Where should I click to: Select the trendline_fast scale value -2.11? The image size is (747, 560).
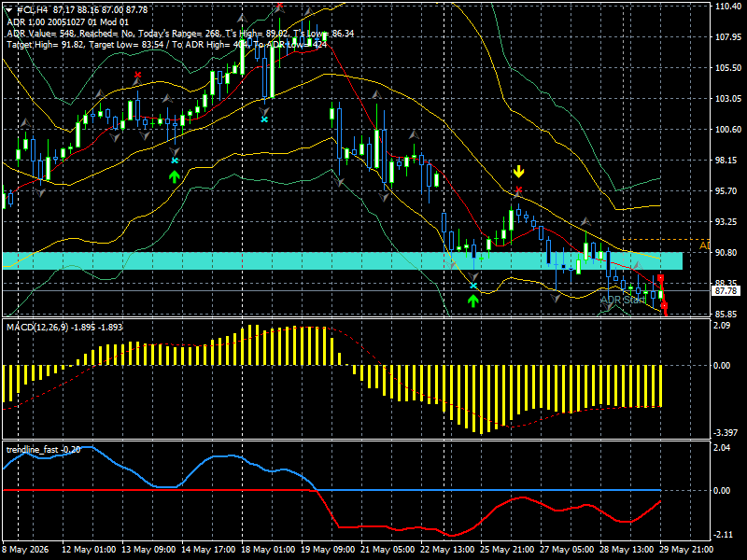723,535
